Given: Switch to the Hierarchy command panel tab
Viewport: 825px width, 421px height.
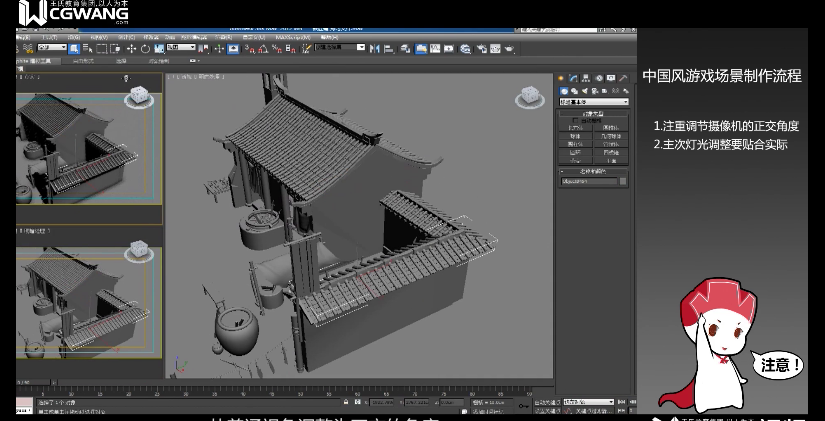Looking at the screenshot, I should [586, 78].
